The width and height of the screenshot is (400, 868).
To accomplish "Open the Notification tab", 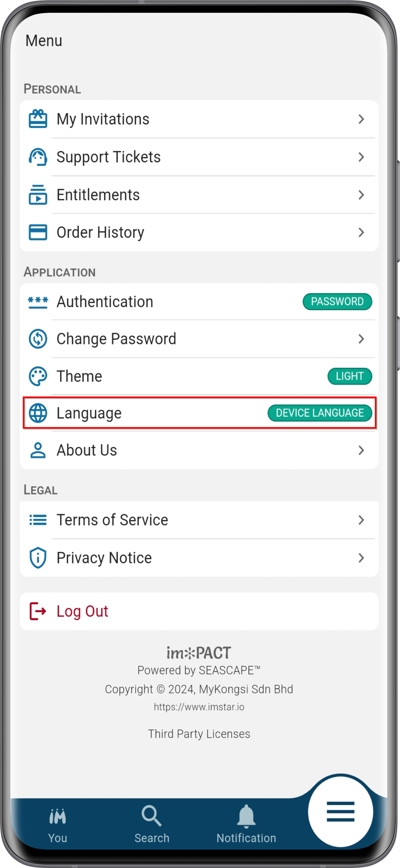I will coord(246,824).
